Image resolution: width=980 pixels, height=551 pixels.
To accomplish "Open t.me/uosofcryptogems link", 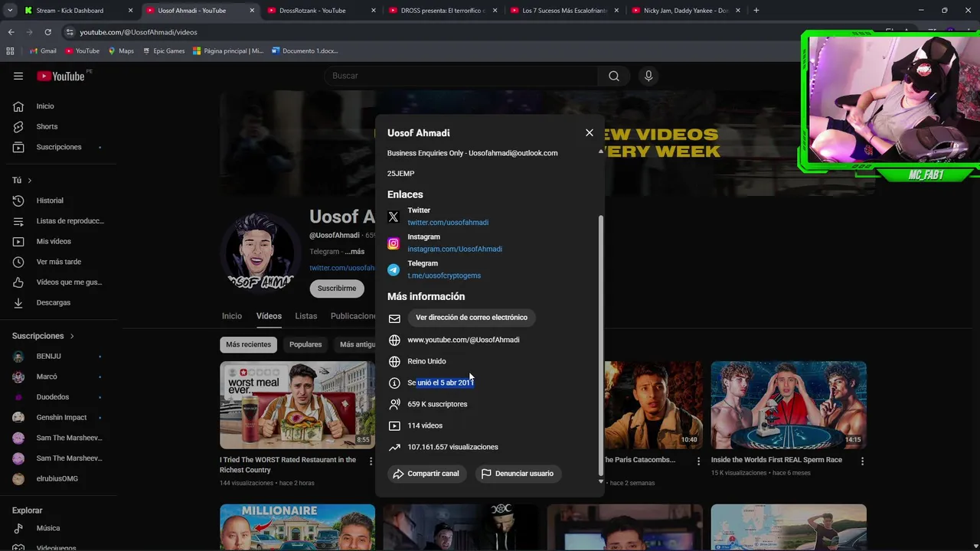I will (444, 275).
